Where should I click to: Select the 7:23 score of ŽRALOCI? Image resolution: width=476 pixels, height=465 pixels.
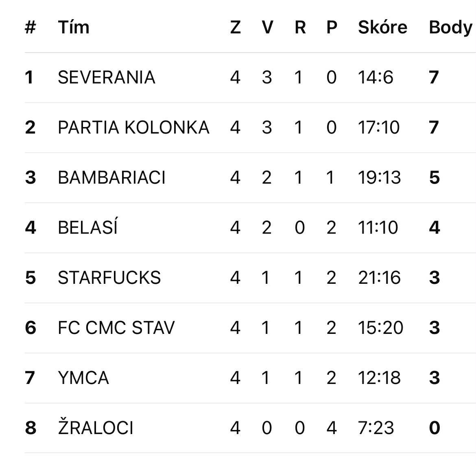point(376,428)
